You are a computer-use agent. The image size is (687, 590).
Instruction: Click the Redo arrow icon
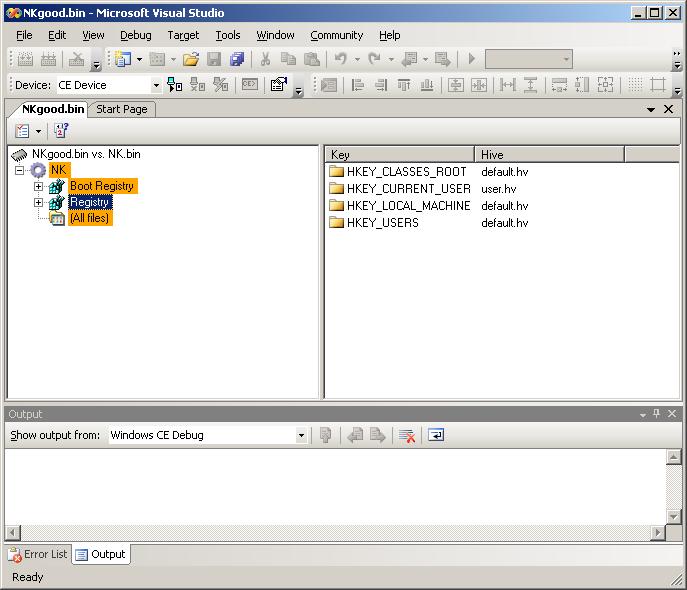point(374,59)
